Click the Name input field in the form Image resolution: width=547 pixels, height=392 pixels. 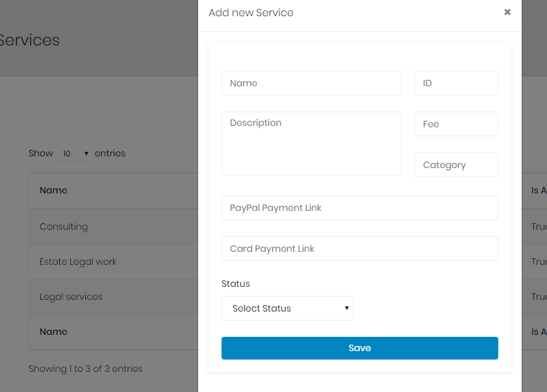pos(311,83)
